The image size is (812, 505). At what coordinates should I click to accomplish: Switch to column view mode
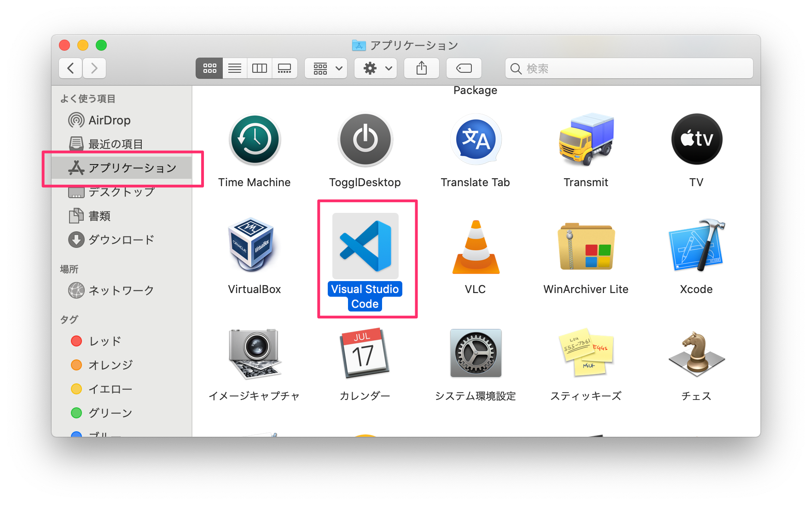tap(259, 68)
